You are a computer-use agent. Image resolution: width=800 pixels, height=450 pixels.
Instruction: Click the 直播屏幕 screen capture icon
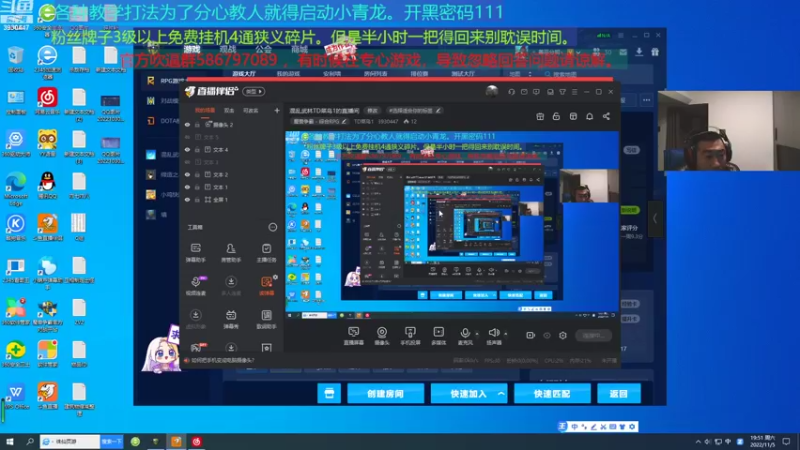[353, 333]
